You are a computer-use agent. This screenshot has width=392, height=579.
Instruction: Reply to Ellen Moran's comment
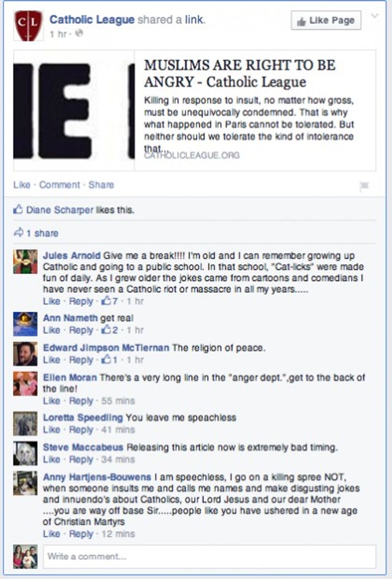tap(81, 401)
